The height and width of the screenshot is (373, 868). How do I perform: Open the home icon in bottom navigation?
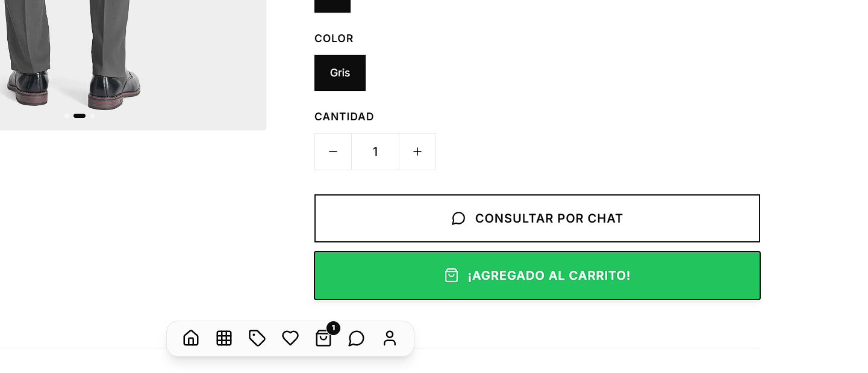click(x=191, y=338)
